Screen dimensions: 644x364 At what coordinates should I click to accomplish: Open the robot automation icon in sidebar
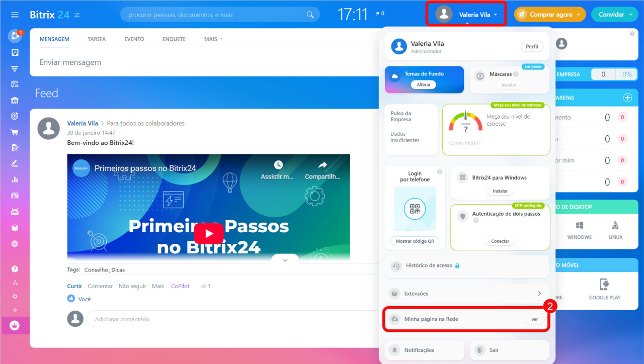point(15,212)
